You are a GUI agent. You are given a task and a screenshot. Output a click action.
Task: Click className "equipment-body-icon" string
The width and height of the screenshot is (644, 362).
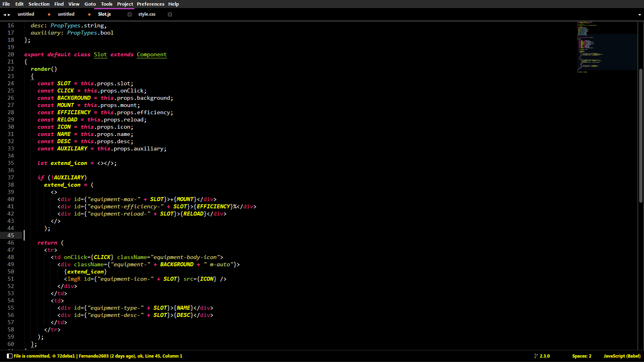(x=185, y=257)
